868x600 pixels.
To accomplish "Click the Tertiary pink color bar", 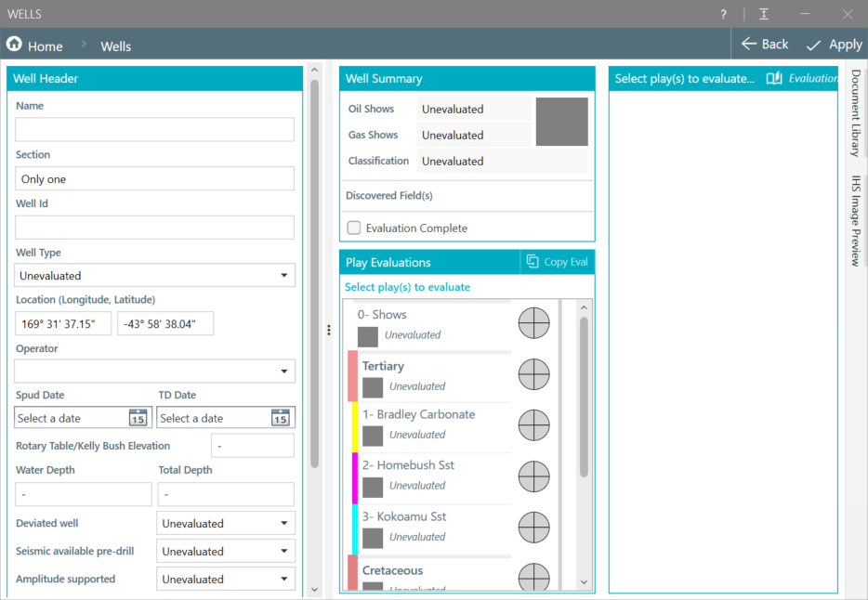I will pyautogui.click(x=352, y=375).
